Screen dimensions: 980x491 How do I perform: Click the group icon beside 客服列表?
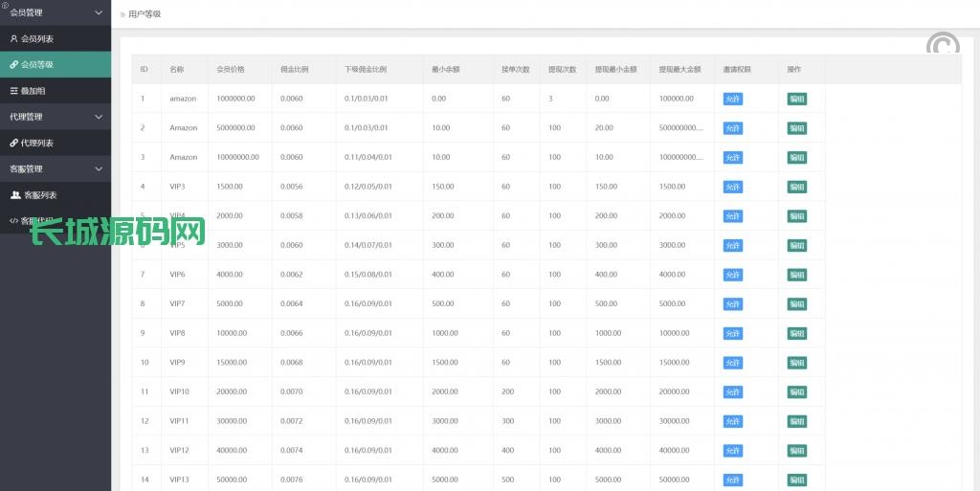point(15,195)
